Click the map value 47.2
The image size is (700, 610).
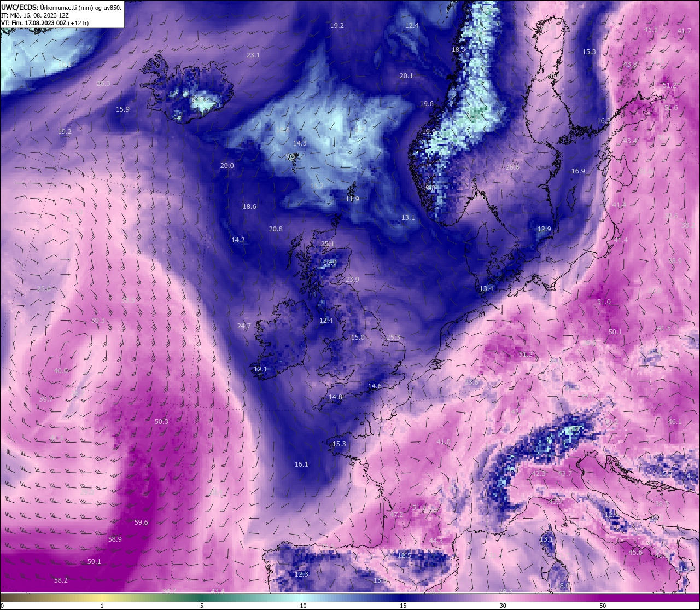point(396,515)
